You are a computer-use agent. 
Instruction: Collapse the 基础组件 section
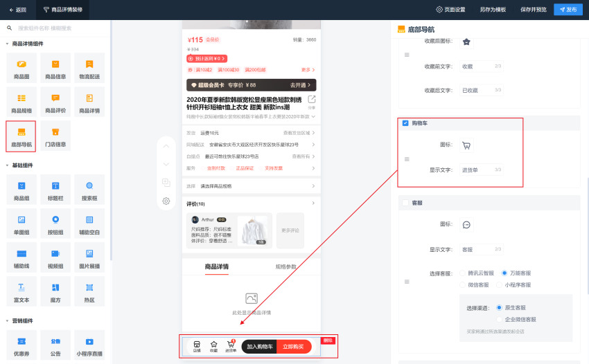click(x=7, y=165)
